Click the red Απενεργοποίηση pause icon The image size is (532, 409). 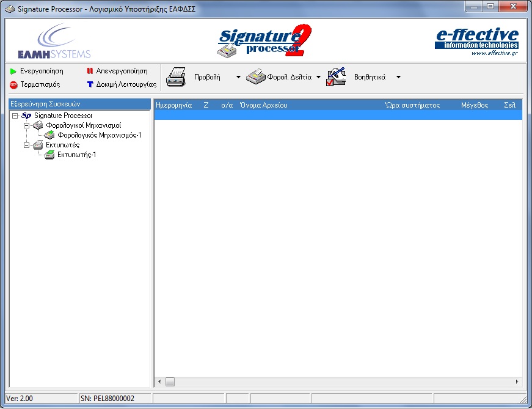90,72
